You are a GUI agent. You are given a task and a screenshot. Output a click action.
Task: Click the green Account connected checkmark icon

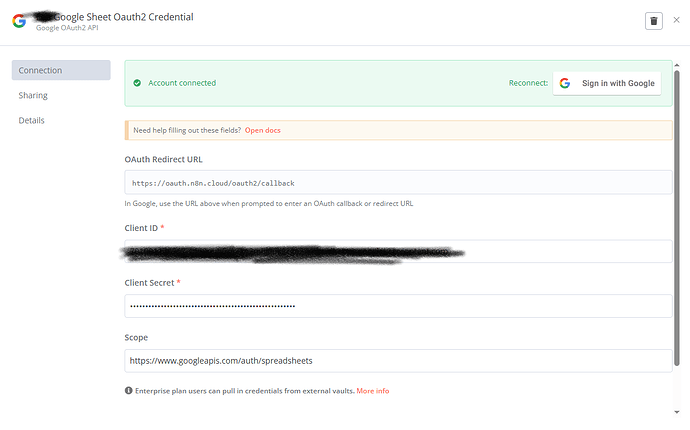[x=137, y=83]
